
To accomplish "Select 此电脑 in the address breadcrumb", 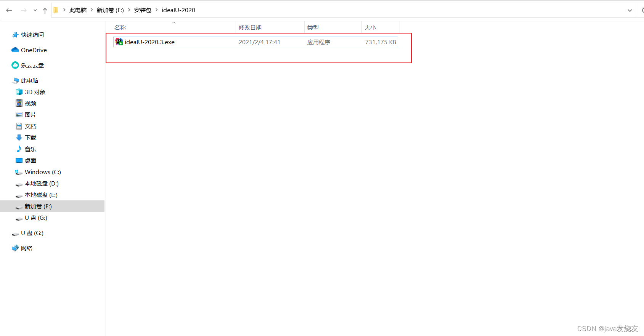I will pyautogui.click(x=78, y=10).
